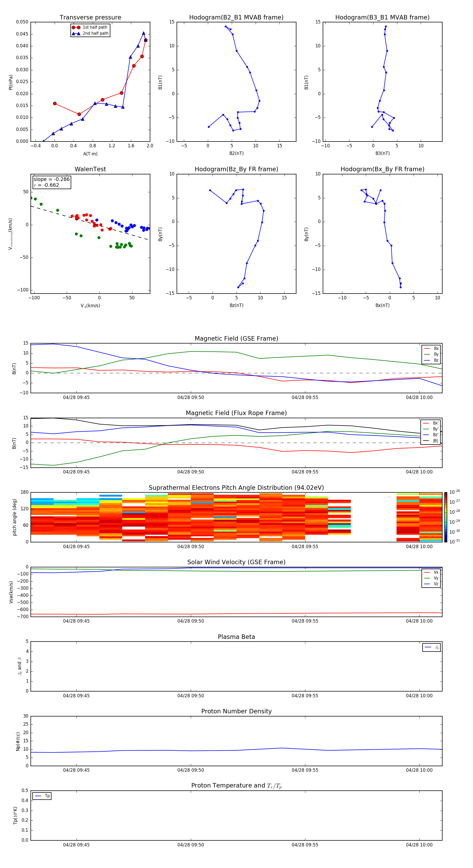Click the 'Proton Temperature and Te/Tp' title
The width and height of the screenshot is (473, 868).
click(236, 786)
